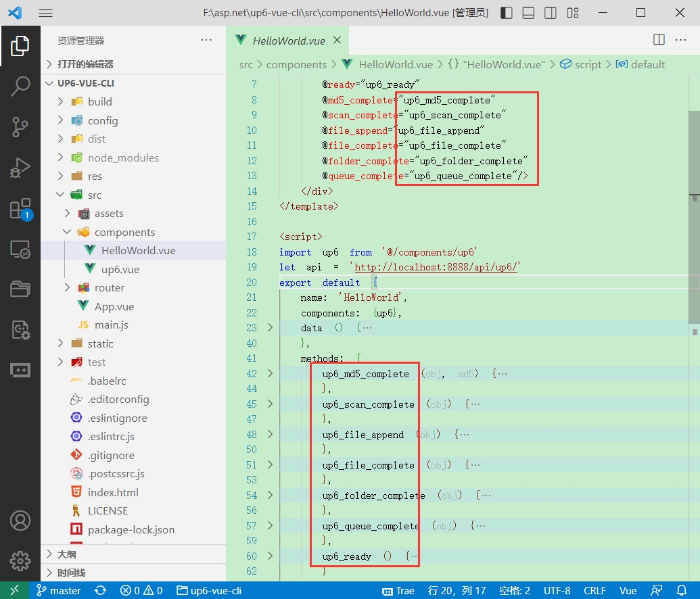Viewport: 700px width, 599px height.
Task: Open up6.vue in the explorer
Action: point(120,269)
